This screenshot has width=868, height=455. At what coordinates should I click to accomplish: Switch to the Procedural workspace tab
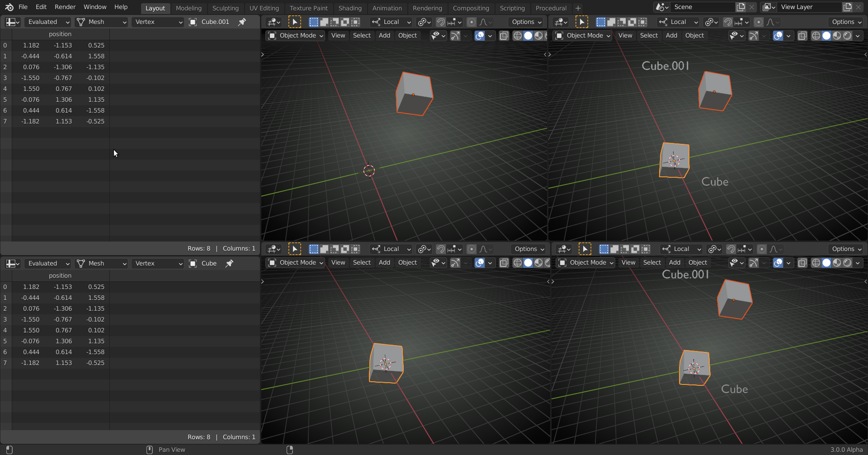tap(551, 8)
